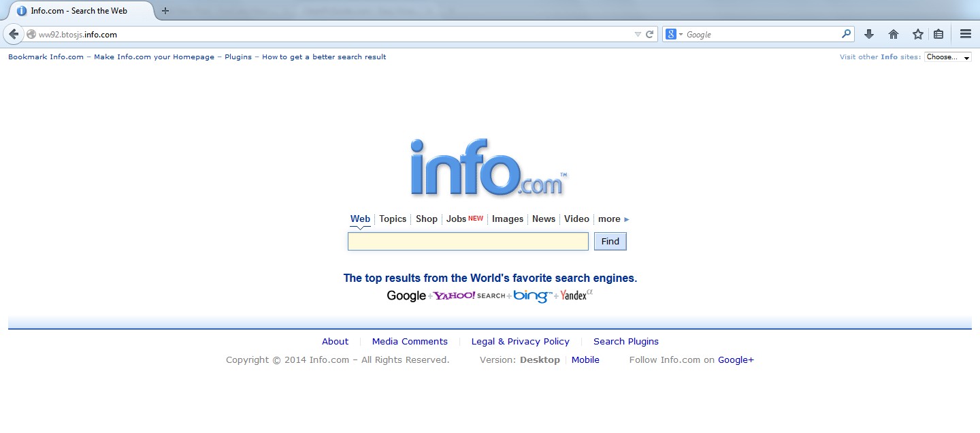Click the Google logo under search engines
The height and width of the screenshot is (433, 980).
coord(406,295)
